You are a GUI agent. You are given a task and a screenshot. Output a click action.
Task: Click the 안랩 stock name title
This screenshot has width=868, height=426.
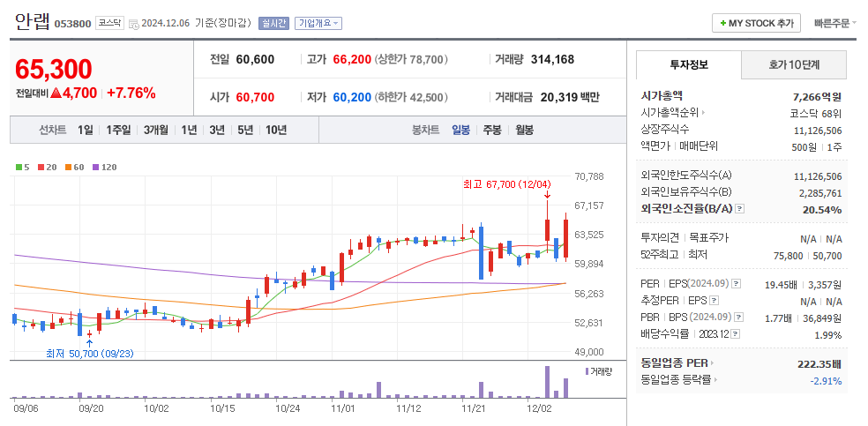point(33,22)
